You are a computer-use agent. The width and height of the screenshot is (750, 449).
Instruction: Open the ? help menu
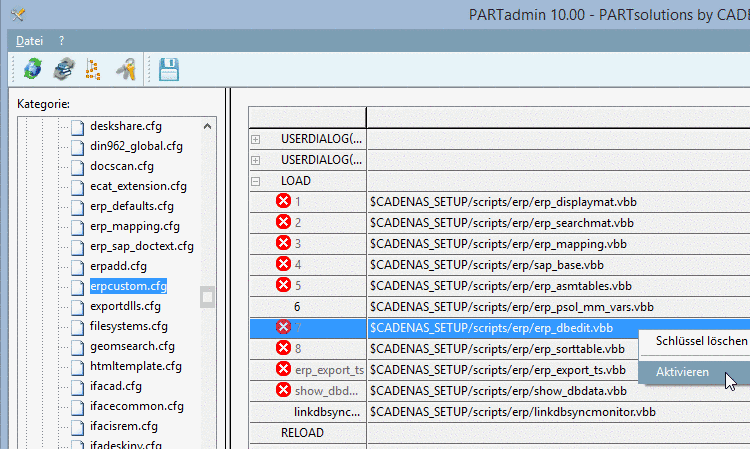[x=61, y=41]
